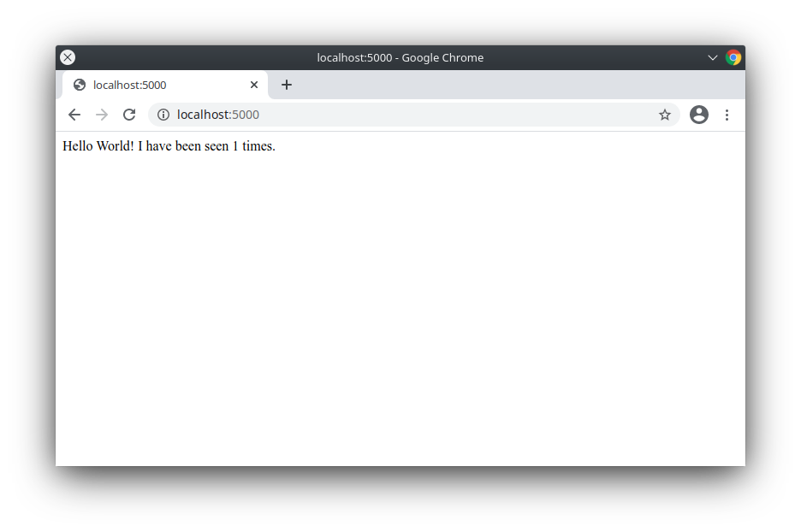This screenshot has height=532, width=801.
Task: Click the greyed-out forward arrow
Action: pyautogui.click(x=102, y=115)
